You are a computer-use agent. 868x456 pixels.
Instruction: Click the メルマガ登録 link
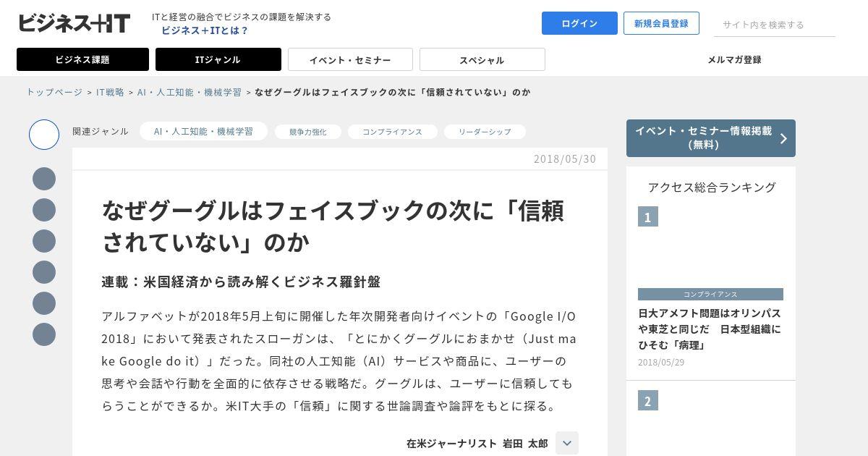coord(734,59)
